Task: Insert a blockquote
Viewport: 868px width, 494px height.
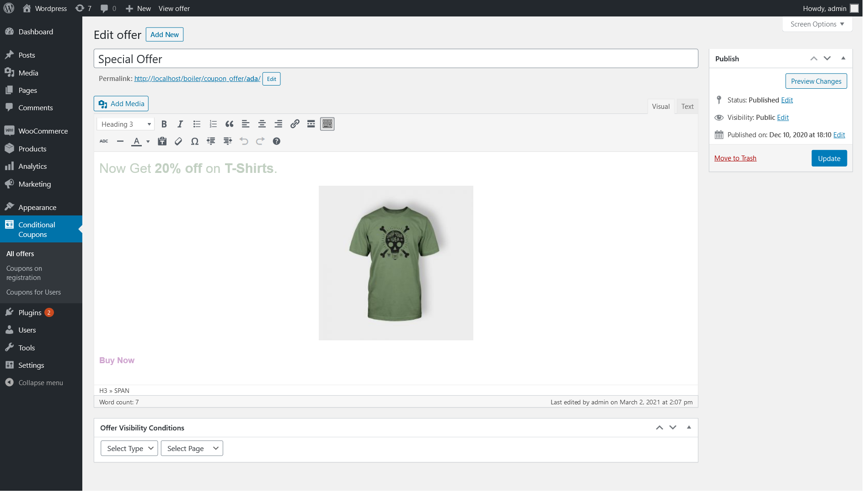Action: [x=229, y=123]
